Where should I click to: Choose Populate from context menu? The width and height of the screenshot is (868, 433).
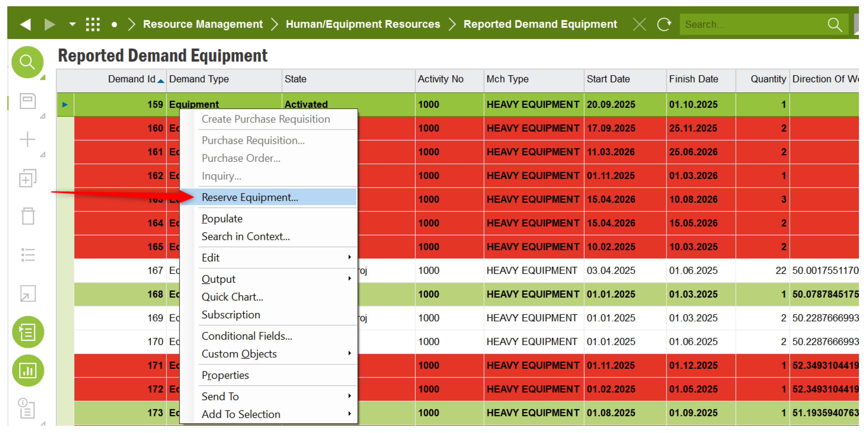pos(222,219)
